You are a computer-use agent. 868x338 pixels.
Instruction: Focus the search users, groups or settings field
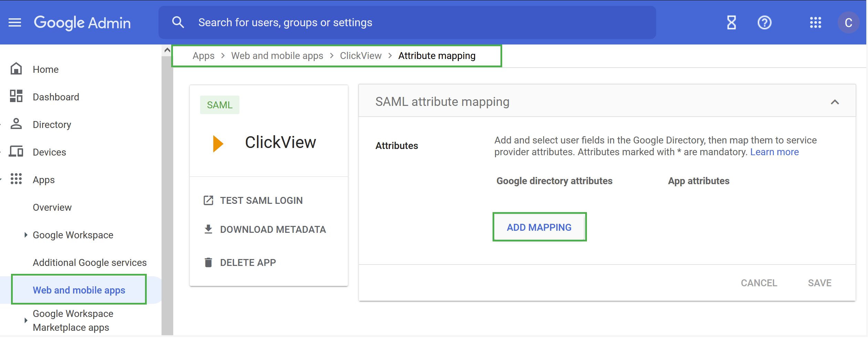(407, 22)
